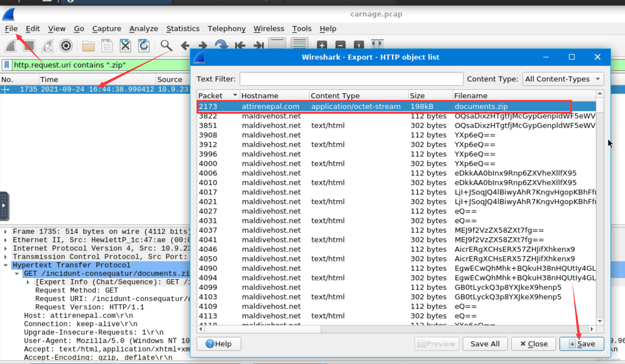This screenshot has width=625, height=364.
Task: Zoom in the main window text
Action: pyautogui.click(x=322, y=45)
